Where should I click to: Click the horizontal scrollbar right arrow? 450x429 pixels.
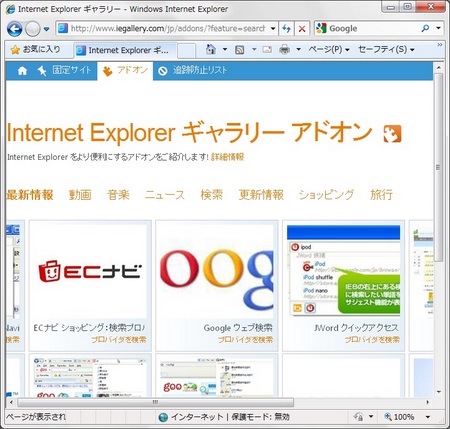(428, 402)
